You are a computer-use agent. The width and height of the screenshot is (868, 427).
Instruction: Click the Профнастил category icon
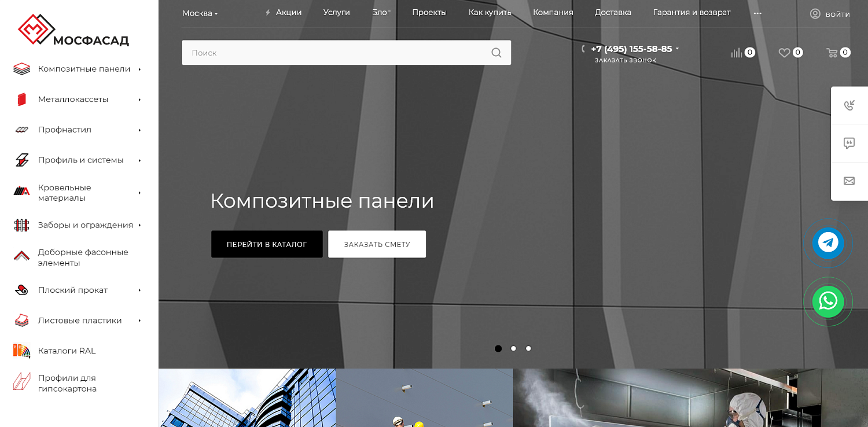pos(21,130)
